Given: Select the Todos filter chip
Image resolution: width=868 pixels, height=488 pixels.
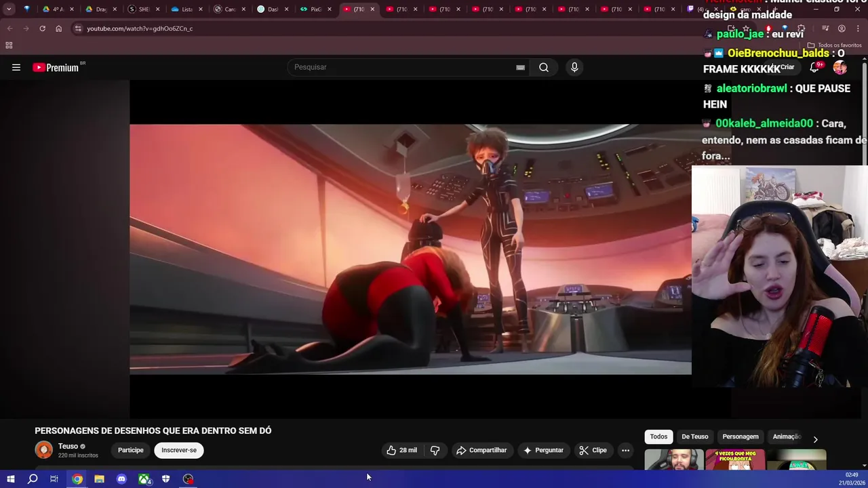Looking at the screenshot, I should pyautogui.click(x=658, y=436).
